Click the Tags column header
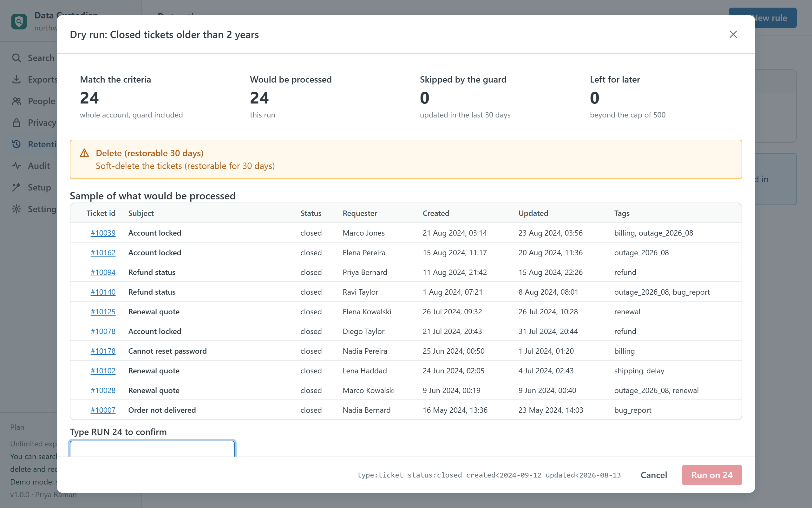The width and height of the screenshot is (812, 508). [x=622, y=213]
